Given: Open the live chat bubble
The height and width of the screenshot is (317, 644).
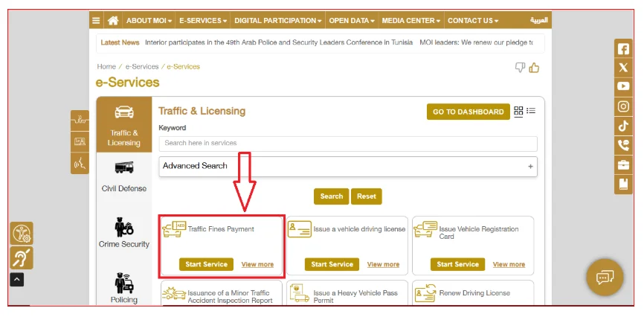Looking at the screenshot, I should 605,277.
